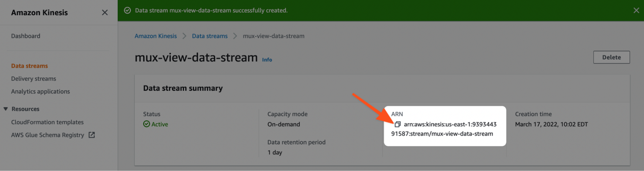This screenshot has width=644, height=171.
Task: Click the success checkmark icon in banner
Action: click(127, 10)
